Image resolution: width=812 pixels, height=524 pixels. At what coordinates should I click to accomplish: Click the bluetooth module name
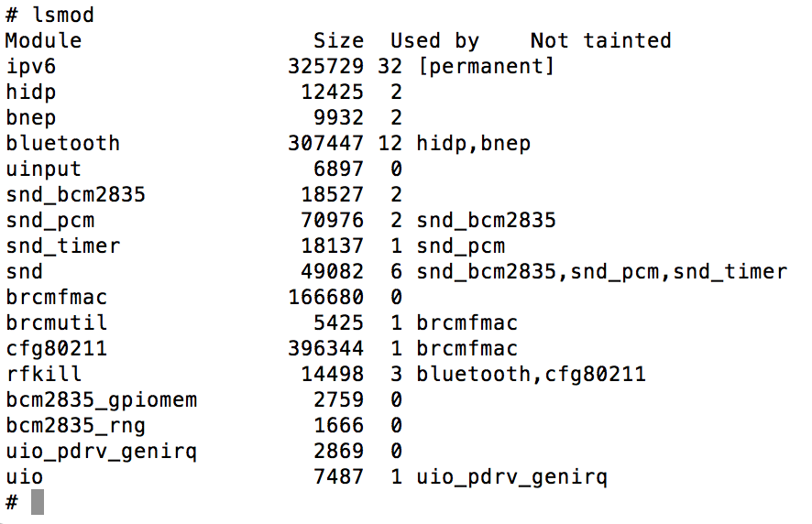62,144
